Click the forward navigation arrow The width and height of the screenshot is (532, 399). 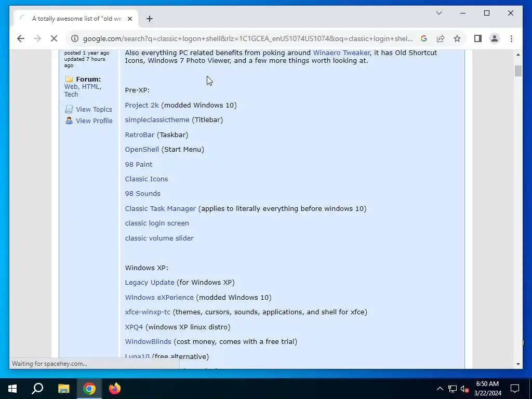37,38
